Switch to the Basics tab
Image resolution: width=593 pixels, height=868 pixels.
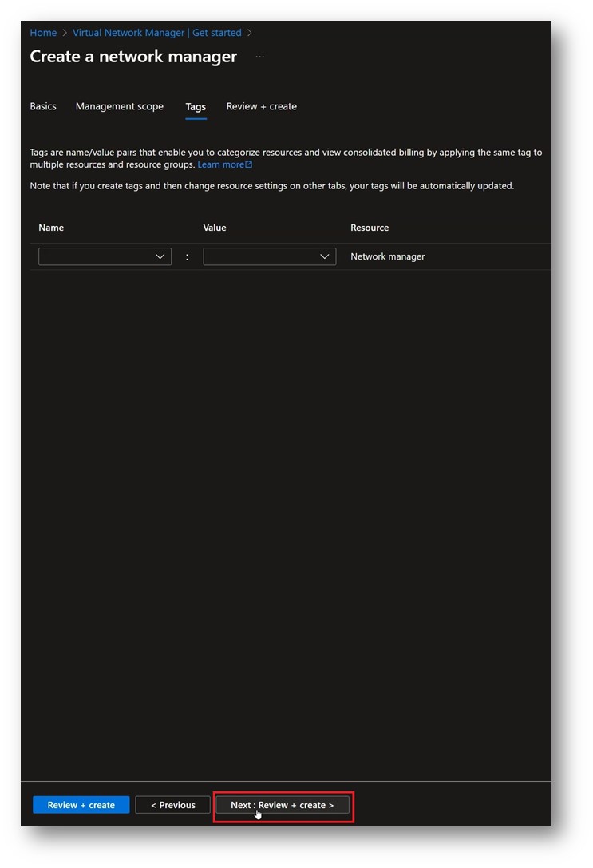click(43, 106)
